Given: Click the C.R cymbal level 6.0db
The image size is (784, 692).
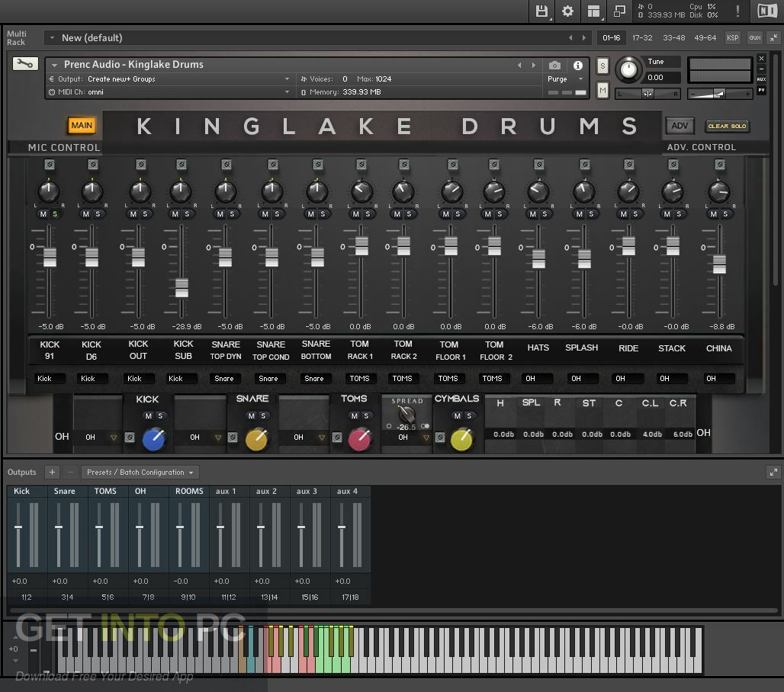Looking at the screenshot, I should click(x=682, y=434).
